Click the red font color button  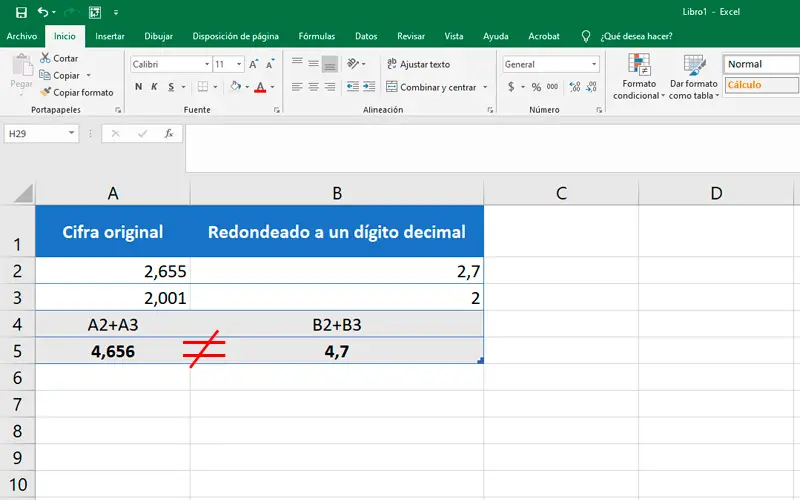point(260,87)
